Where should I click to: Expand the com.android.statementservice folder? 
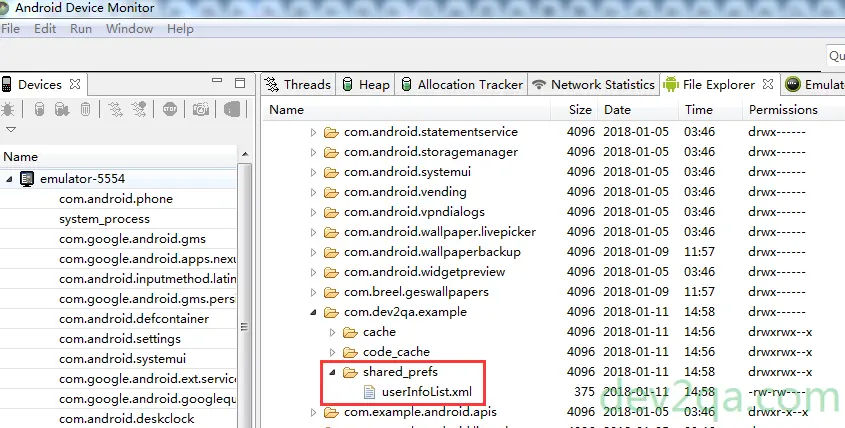click(313, 132)
